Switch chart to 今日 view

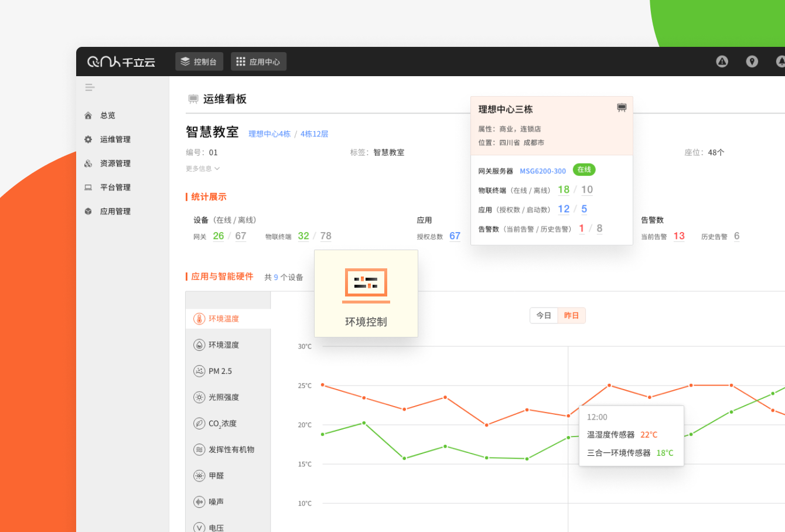coord(544,316)
